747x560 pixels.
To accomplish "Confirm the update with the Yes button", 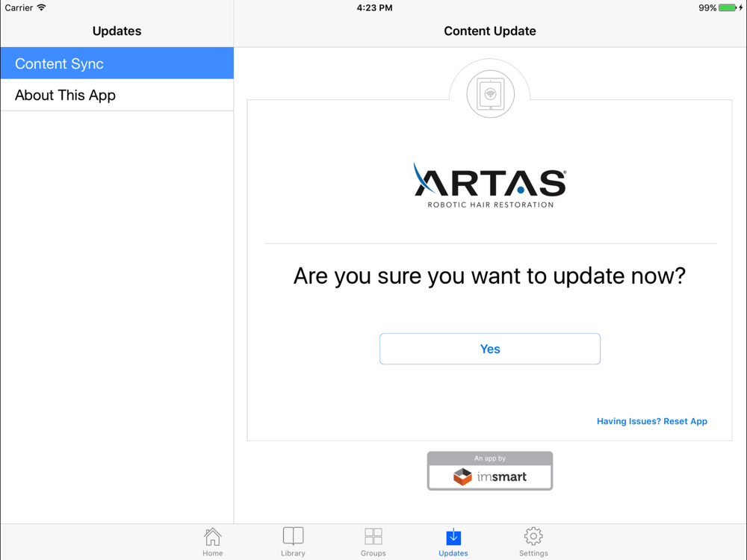I will 490,349.
